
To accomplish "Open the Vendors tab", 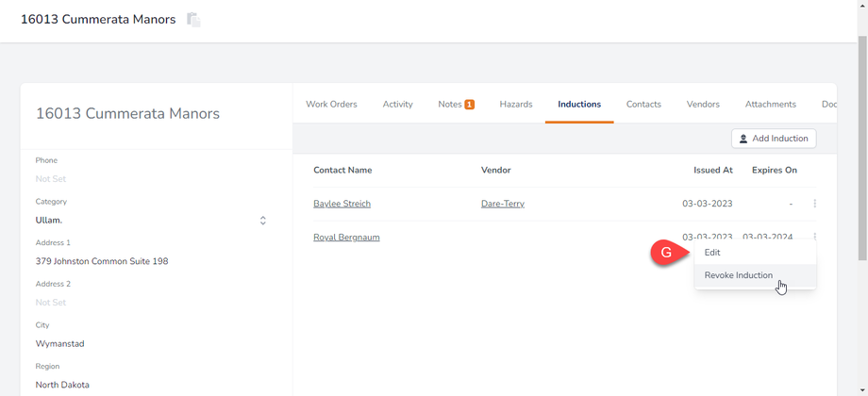I will pos(703,105).
